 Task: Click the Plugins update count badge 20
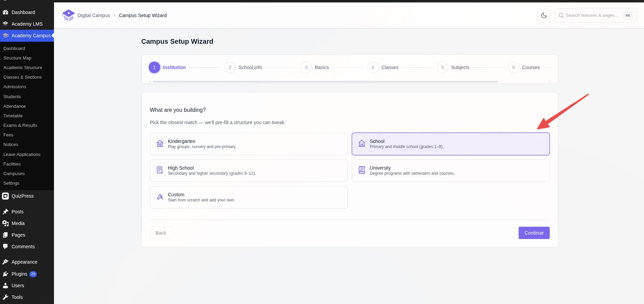(x=33, y=274)
